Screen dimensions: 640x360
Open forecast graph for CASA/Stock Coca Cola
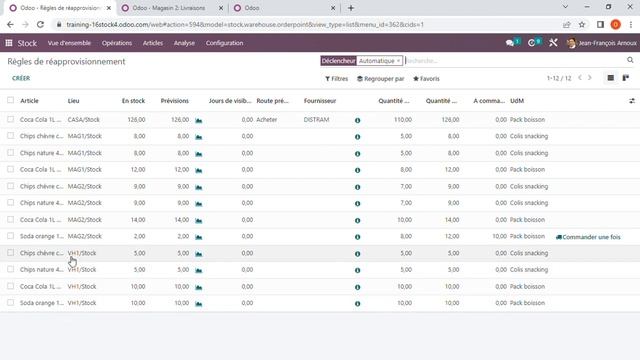click(199, 120)
